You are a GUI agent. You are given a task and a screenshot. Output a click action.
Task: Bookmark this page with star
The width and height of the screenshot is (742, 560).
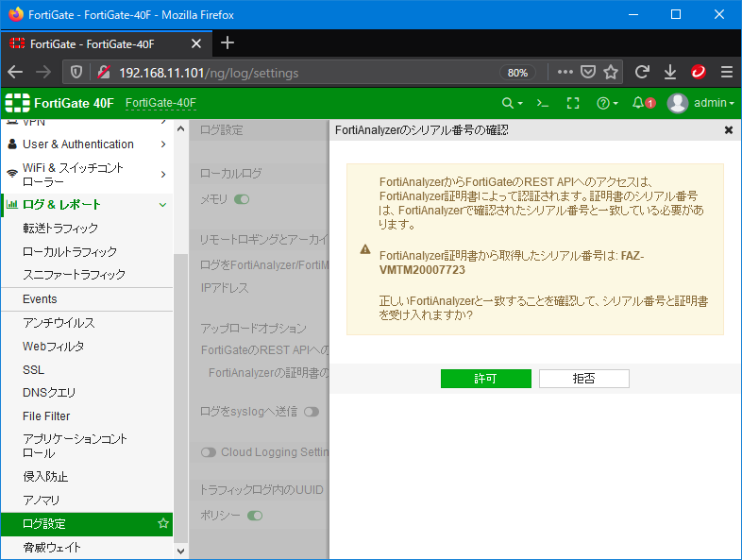point(611,73)
